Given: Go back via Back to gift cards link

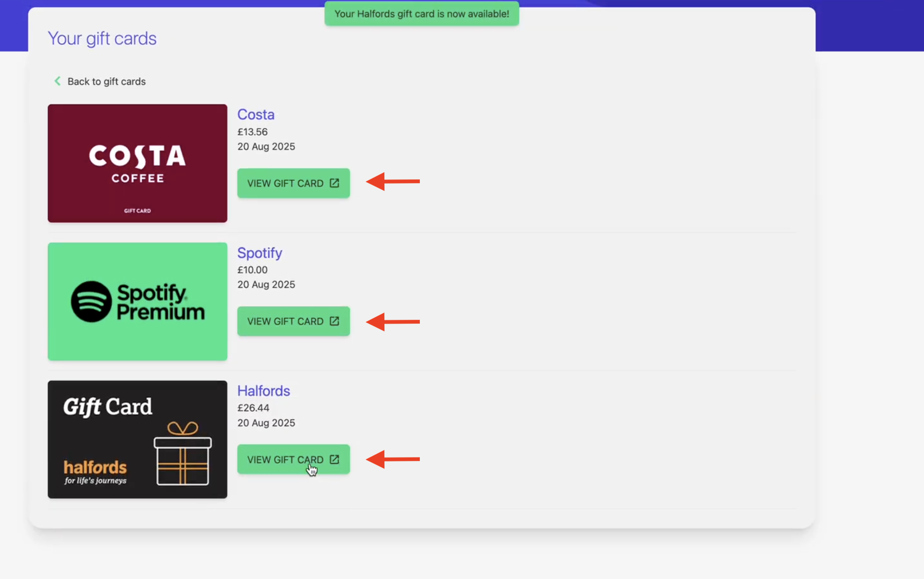Looking at the screenshot, I should [x=107, y=82].
